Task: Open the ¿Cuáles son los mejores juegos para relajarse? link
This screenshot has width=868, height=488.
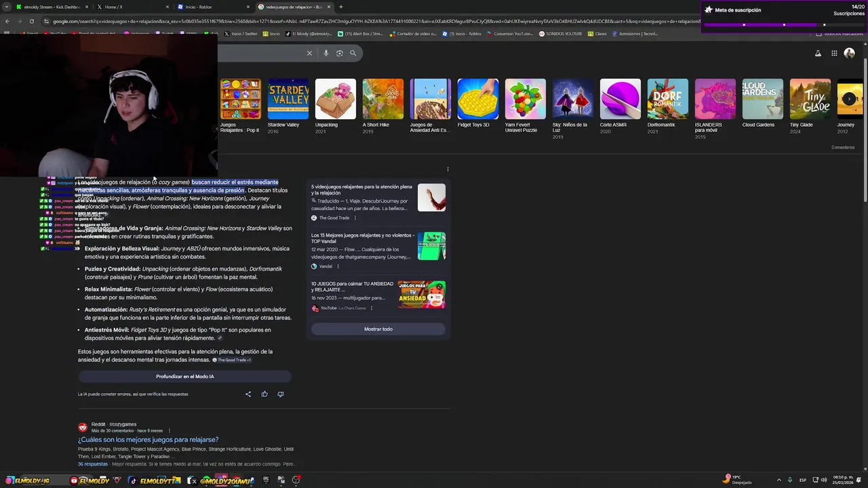Action: tap(148, 440)
